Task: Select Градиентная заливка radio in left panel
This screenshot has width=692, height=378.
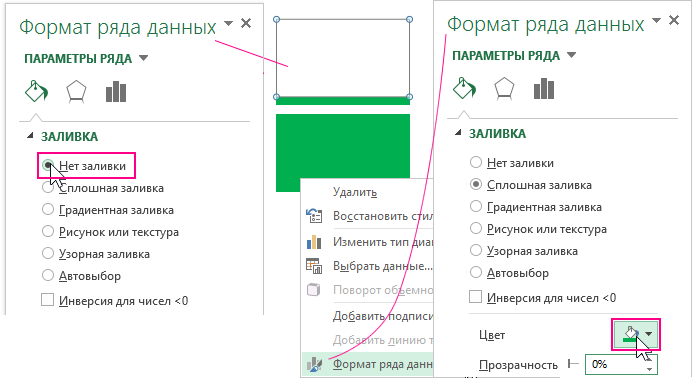Action: 48,209
